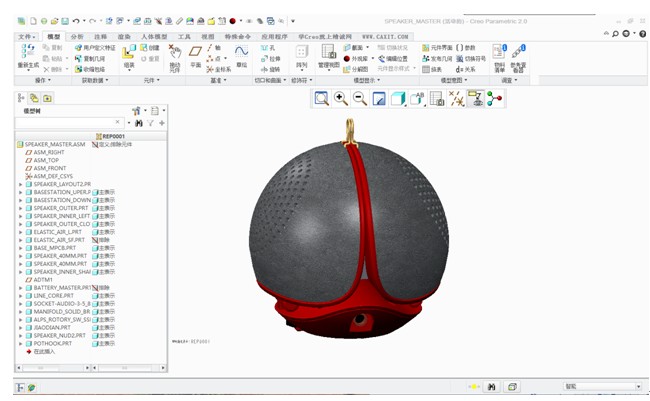650x401 pixels.
Task: Click the zoom in magnifier in graphics toolbar
Action: pyautogui.click(x=341, y=99)
